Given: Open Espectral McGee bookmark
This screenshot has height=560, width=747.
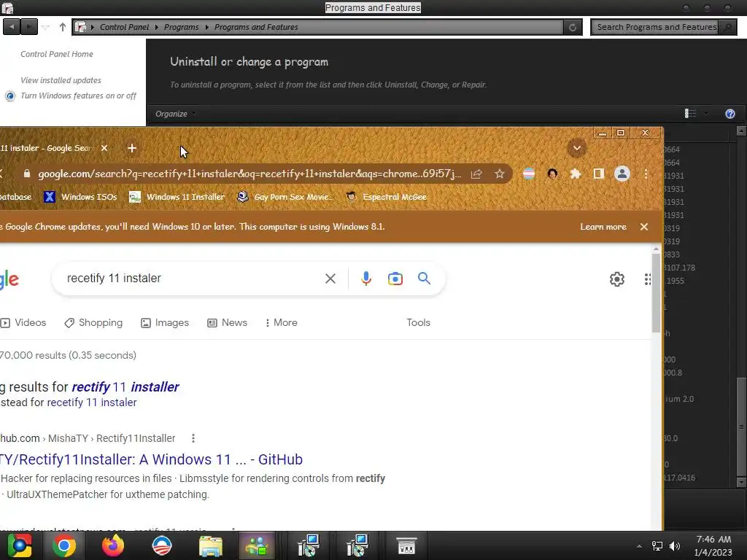Looking at the screenshot, I should tap(386, 197).
